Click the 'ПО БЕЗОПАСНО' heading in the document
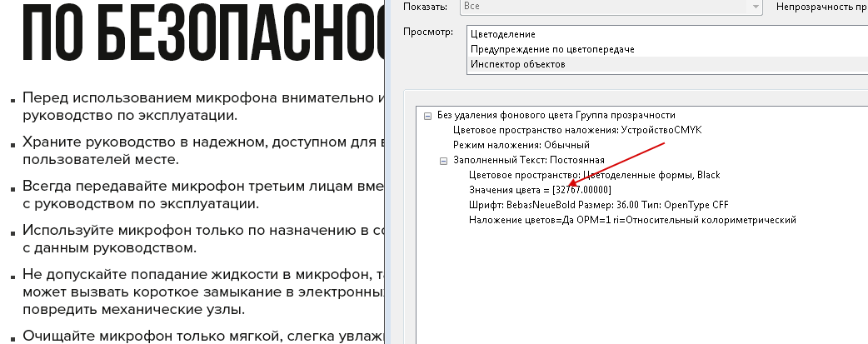Image resolution: width=868 pixels, height=344 pixels. click(x=203, y=31)
